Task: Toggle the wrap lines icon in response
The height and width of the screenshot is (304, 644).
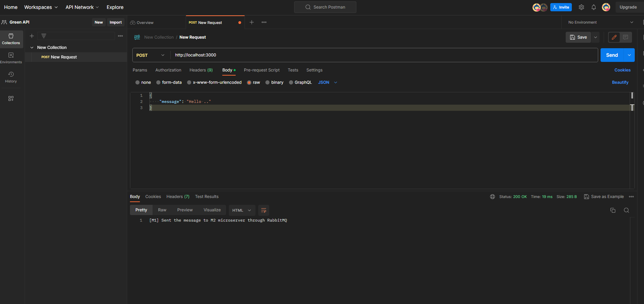Action: pos(264,210)
